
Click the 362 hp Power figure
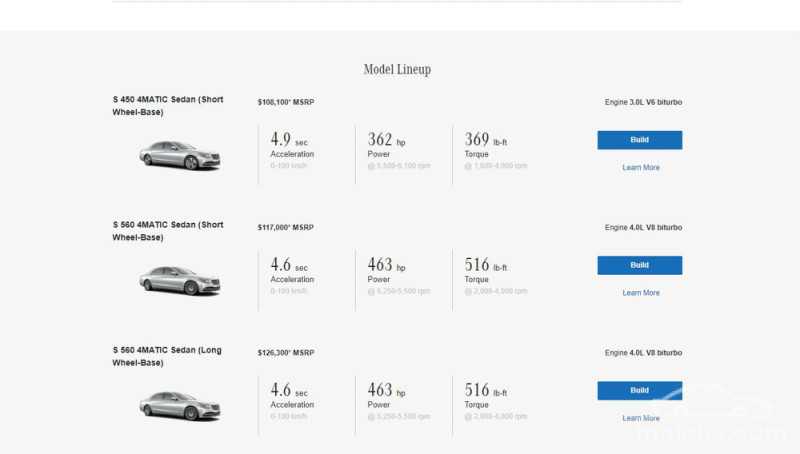[x=386, y=141]
